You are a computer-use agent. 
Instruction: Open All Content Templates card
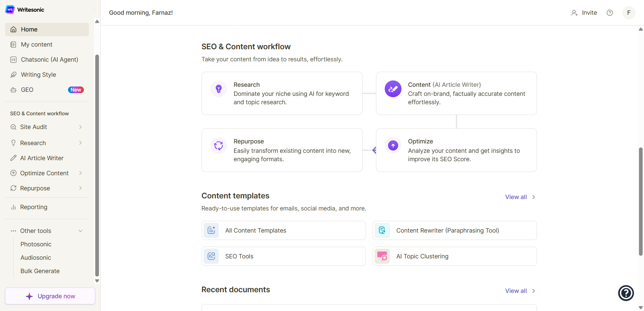click(284, 231)
